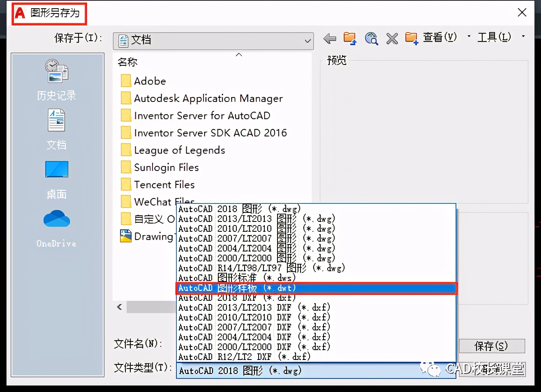This screenshot has height=392, width=541.
Task: Choose AutoCAD 2018 DXF (*.dxf) option
Action: (x=316, y=297)
